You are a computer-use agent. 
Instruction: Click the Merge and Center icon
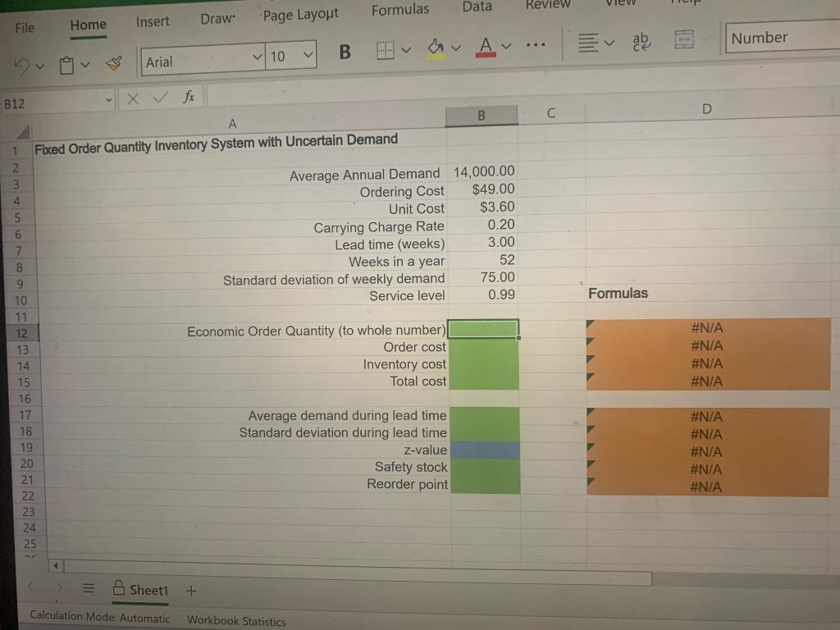pyautogui.click(x=684, y=39)
